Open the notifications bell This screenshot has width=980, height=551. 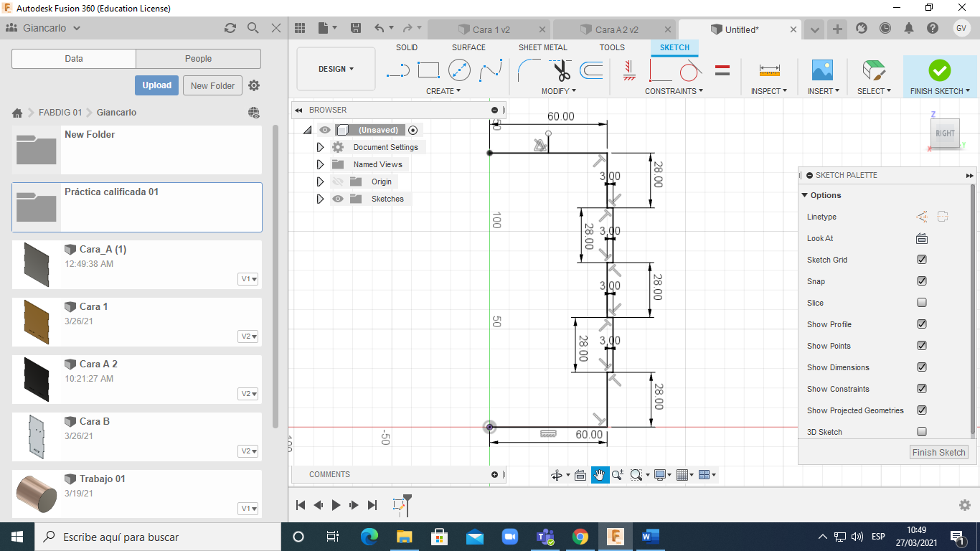[909, 29]
